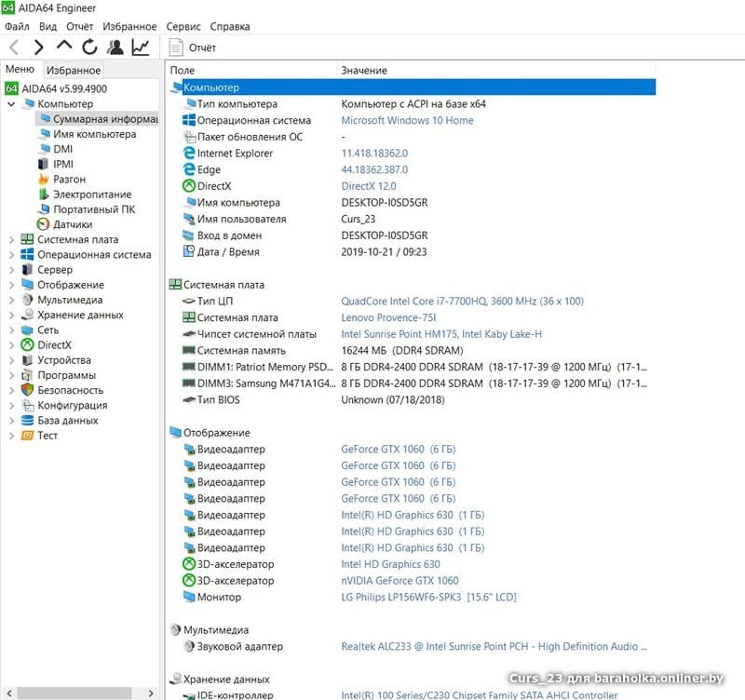
Task: Select AIDA64 v5.99.4900 root item
Action: tap(56, 88)
